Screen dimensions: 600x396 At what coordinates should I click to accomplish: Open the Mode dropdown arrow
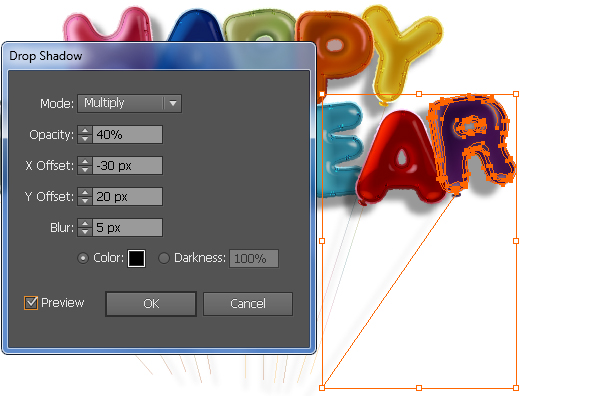tap(173, 103)
